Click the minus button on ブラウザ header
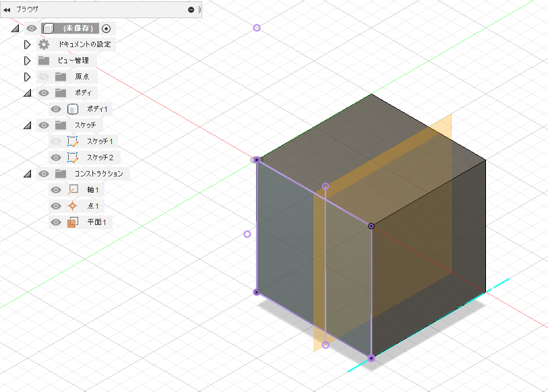Screen dimensions: 548x392 [x=191, y=10]
